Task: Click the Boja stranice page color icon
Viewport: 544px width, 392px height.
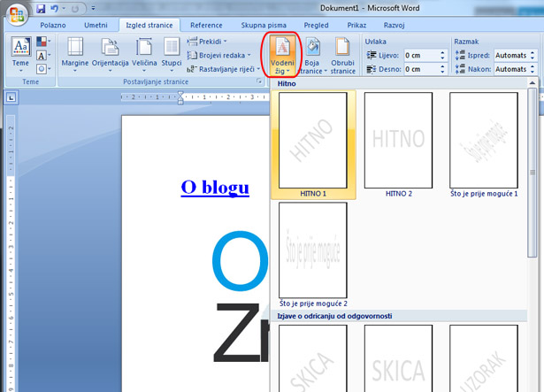Action: (x=314, y=50)
